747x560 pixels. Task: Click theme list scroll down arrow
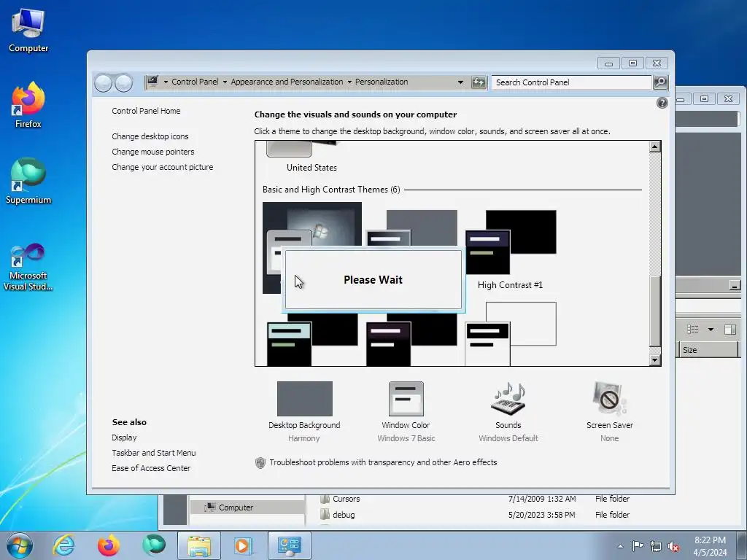pos(655,360)
